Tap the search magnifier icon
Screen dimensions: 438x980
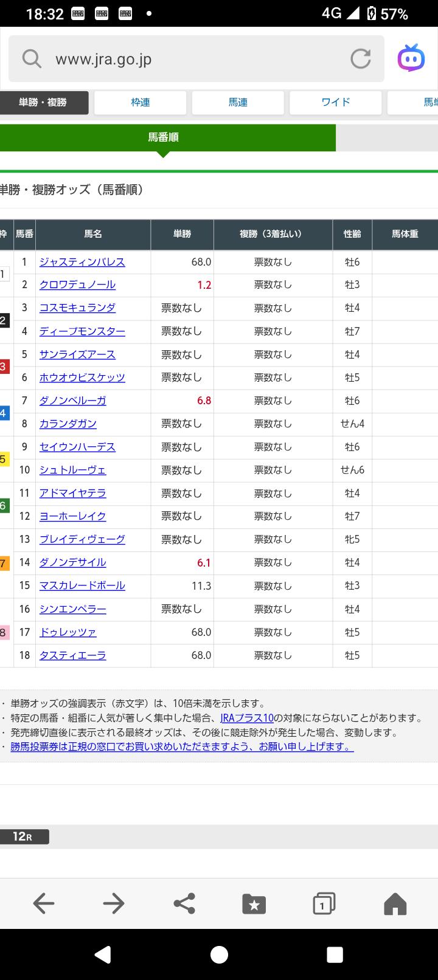32,59
